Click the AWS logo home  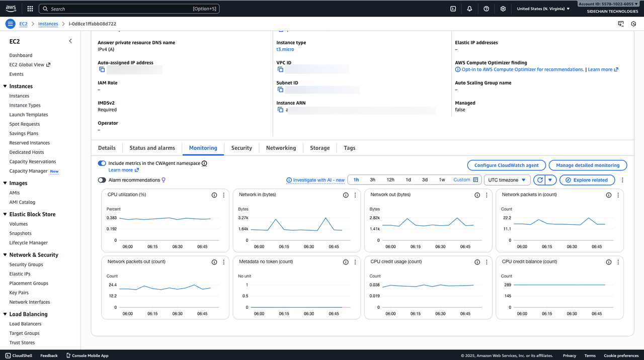coord(11,9)
